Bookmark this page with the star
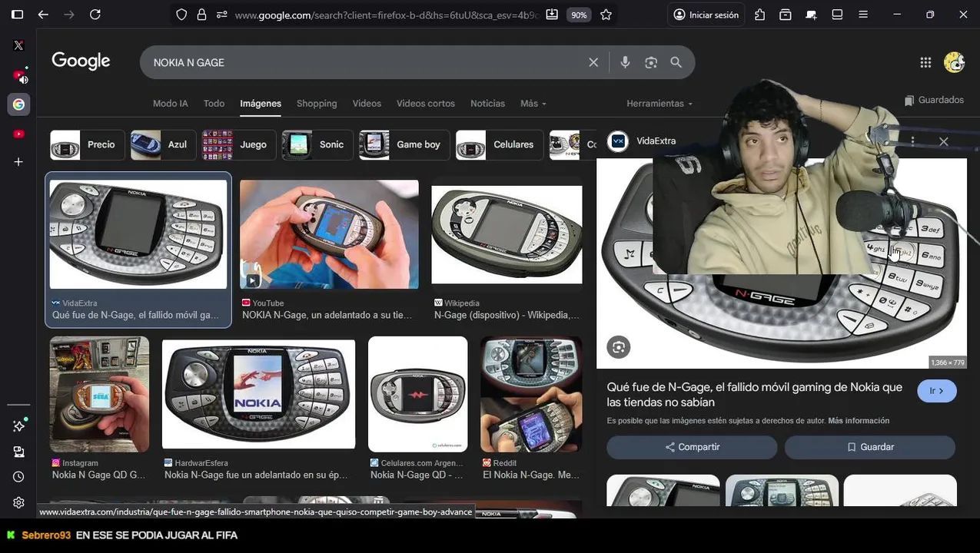 [606, 15]
